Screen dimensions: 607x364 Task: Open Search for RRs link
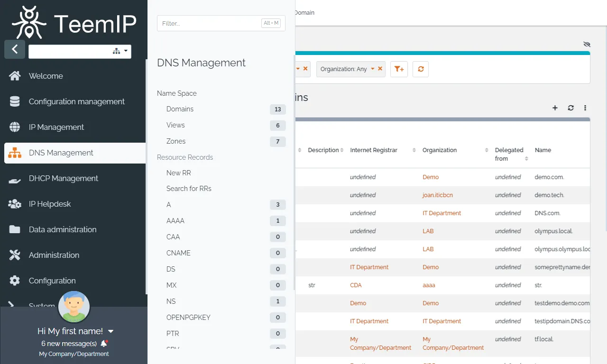(189, 189)
